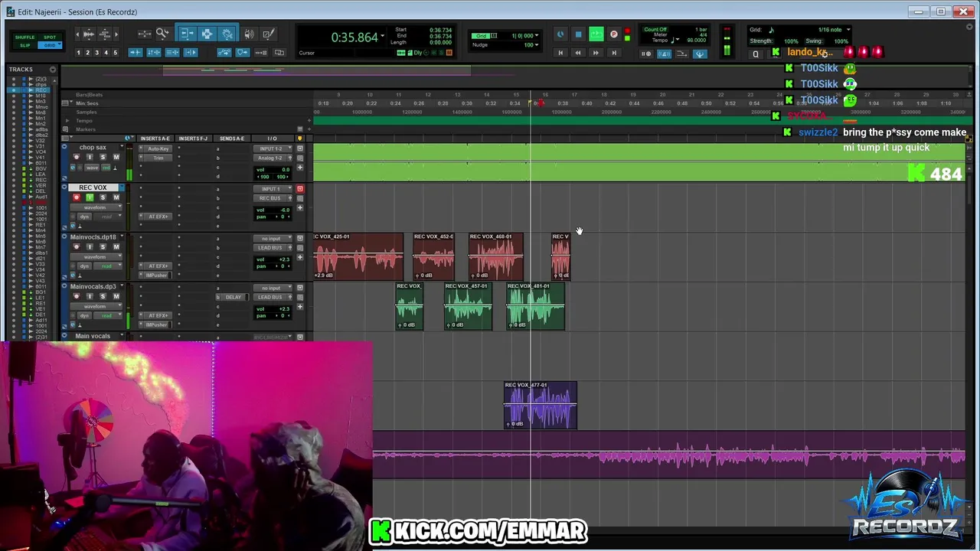The height and width of the screenshot is (551, 980).
Task: Click the Fast Forward transport button
Action: pos(596,53)
